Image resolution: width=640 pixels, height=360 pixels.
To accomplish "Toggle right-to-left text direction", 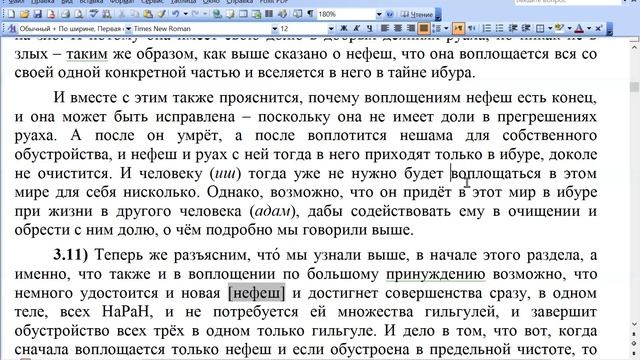I will [x=472, y=28].
